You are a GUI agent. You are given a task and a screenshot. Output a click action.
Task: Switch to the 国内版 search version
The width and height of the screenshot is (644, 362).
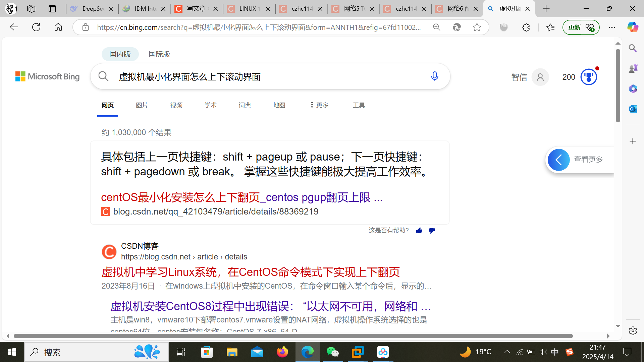[x=120, y=54]
